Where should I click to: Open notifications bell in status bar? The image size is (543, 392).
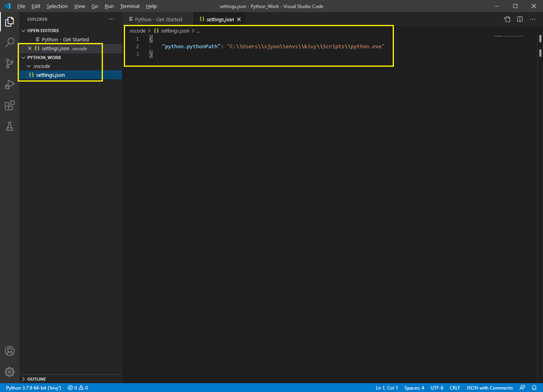point(534,388)
